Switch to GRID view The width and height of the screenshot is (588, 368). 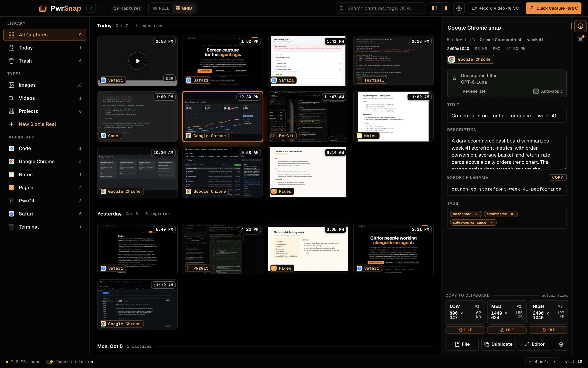click(x=184, y=8)
